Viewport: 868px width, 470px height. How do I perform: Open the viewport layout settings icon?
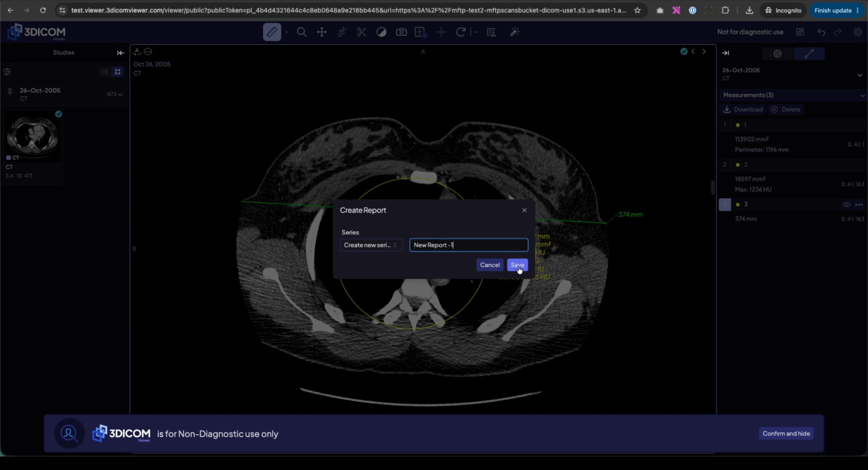421,32
